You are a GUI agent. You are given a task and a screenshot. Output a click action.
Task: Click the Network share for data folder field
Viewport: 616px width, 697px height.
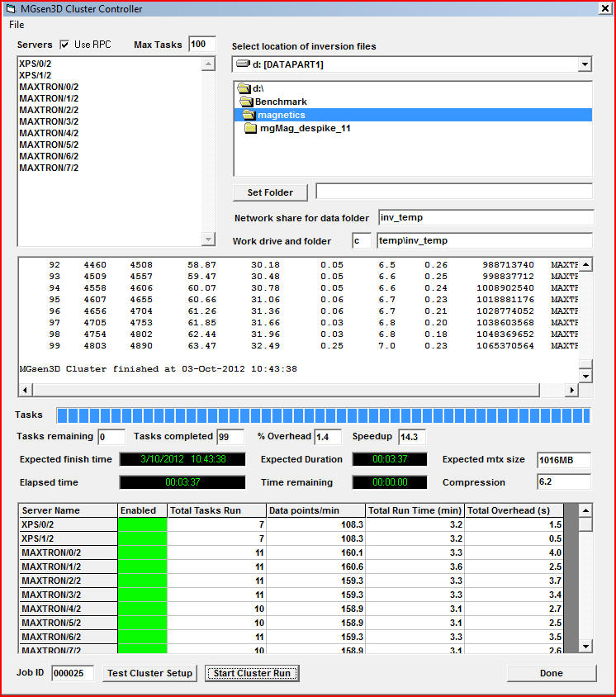point(486,217)
